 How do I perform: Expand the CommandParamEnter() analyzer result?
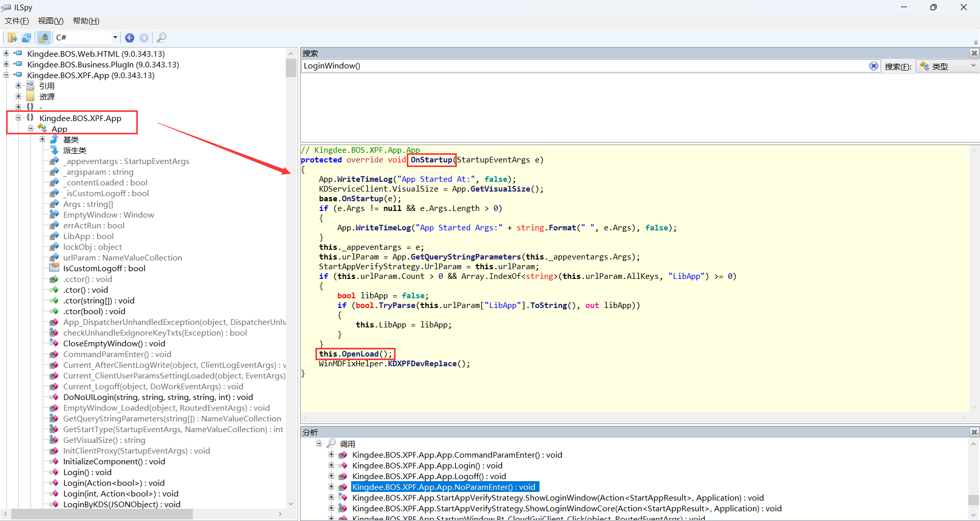point(331,454)
